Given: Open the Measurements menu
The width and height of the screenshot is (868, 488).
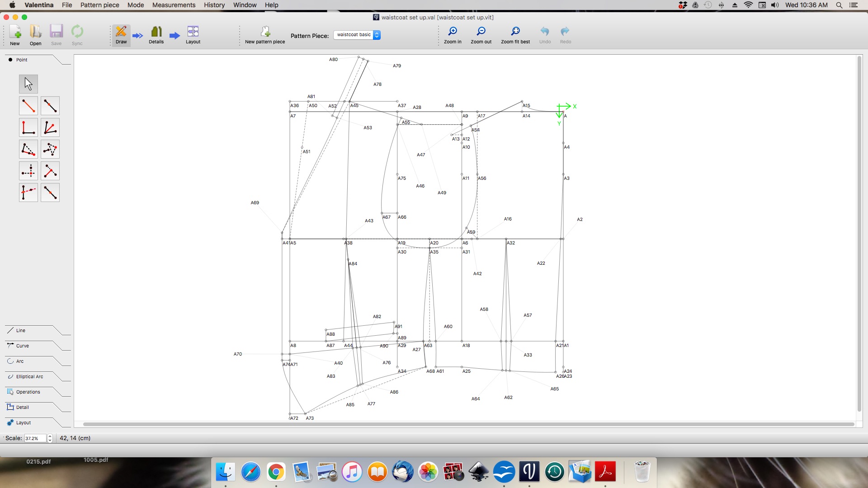Looking at the screenshot, I should click(x=174, y=5).
